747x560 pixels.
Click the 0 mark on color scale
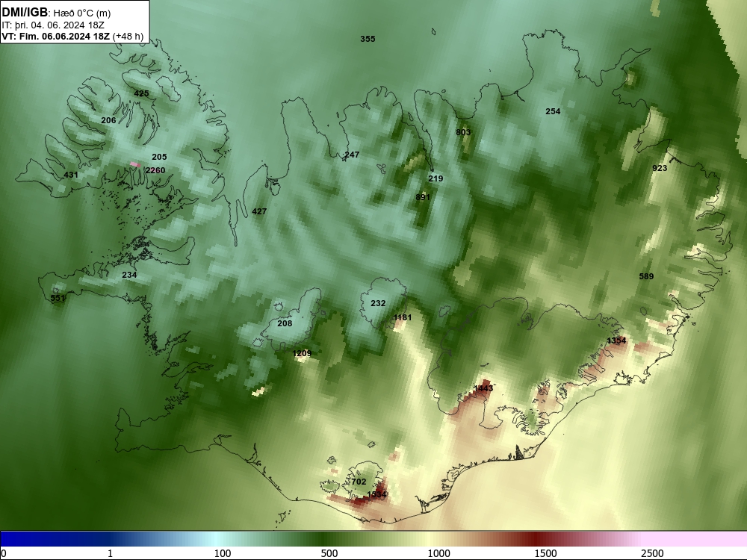click(4, 553)
